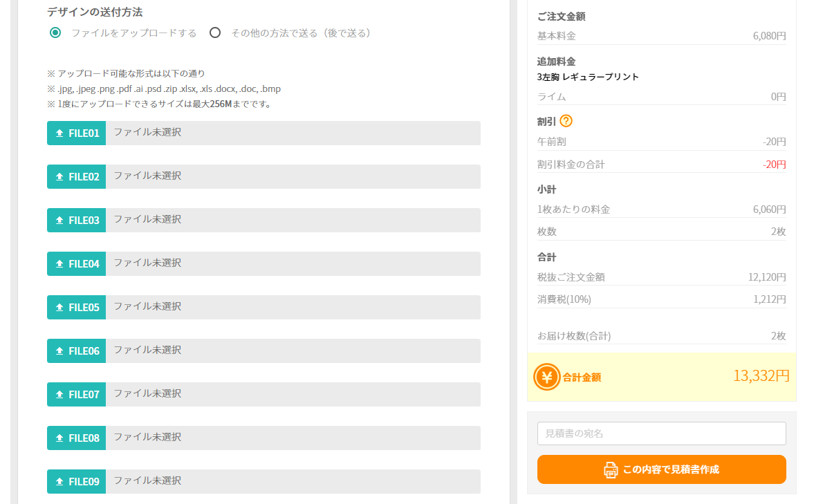Click the FILE02 upload button
Screen dimensions: 814x504
pyautogui.click(x=77, y=177)
